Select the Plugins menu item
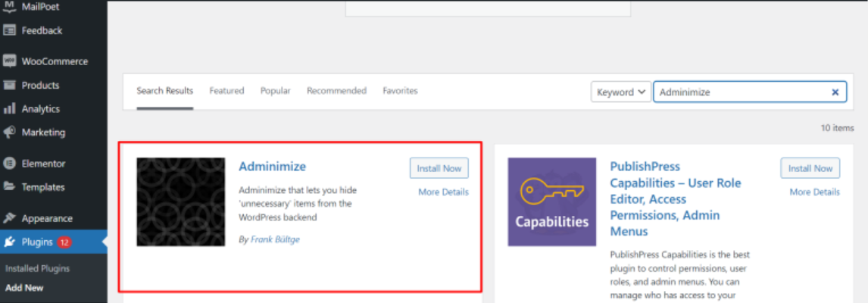Viewport: 868px width, 303px height. pos(54,242)
